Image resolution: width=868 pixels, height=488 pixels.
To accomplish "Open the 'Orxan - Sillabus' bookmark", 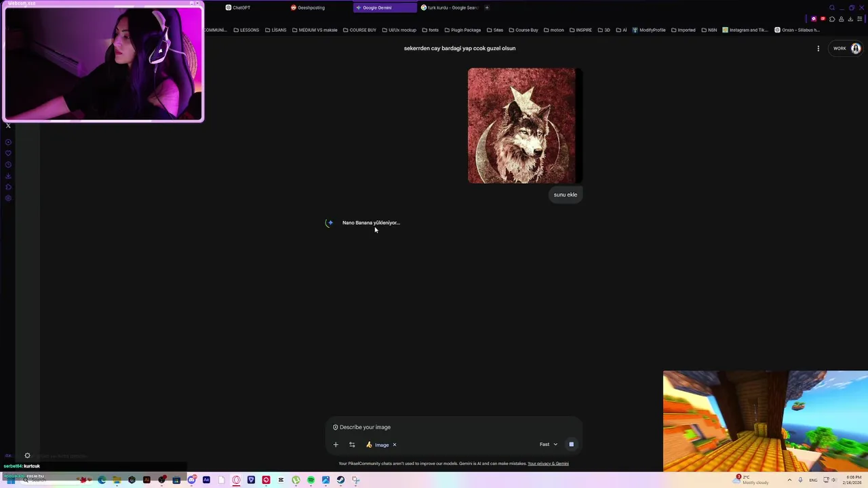I will point(797,30).
